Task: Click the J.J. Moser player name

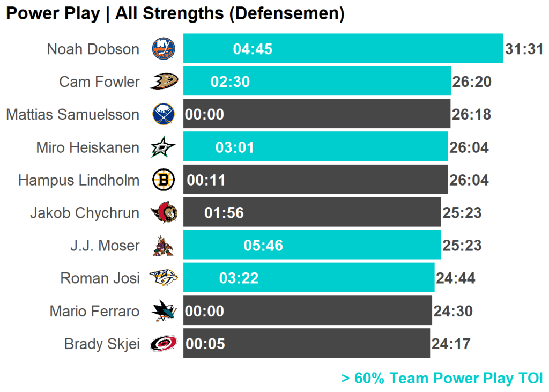Action: 105,246
